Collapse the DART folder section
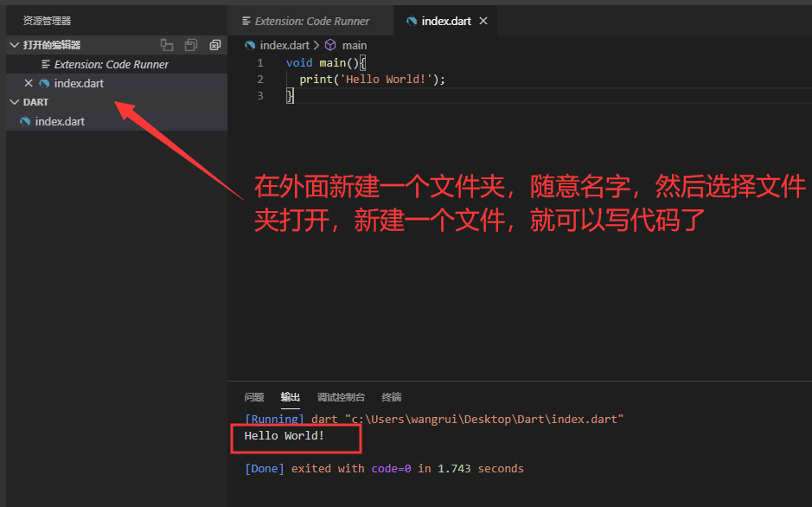Viewport: 812px width, 507px height. [15, 102]
